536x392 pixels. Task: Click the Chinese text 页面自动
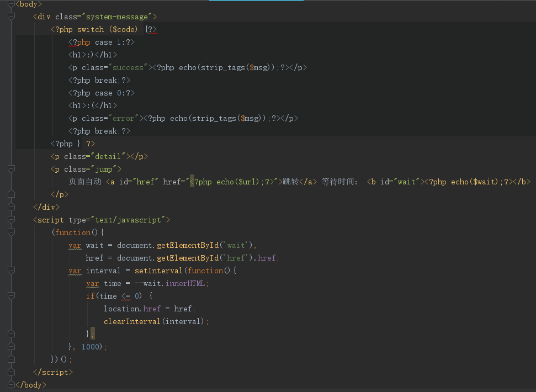[85, 182]
